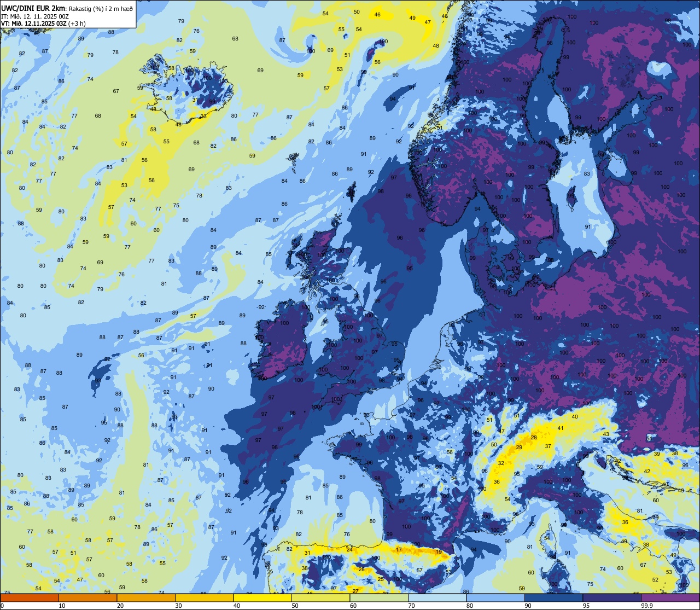700x610 pixels.
Task: Click the 20–30 % legend color swatch
Action: tap(146, 597)
